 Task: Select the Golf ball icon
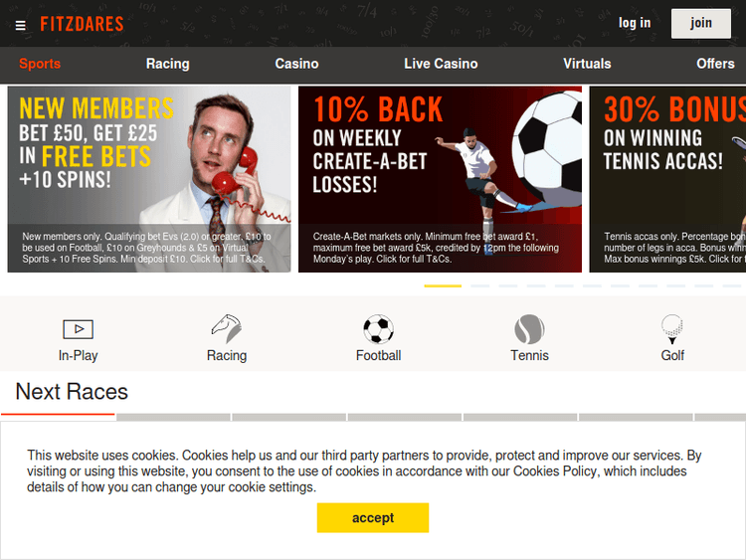[x=672, y=329]
